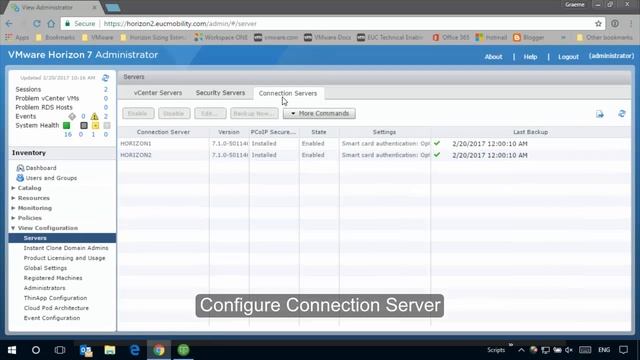This screenshot has height=360, width=640.
Task: Open ThinApp Configuration
Action: click(56, 298)
